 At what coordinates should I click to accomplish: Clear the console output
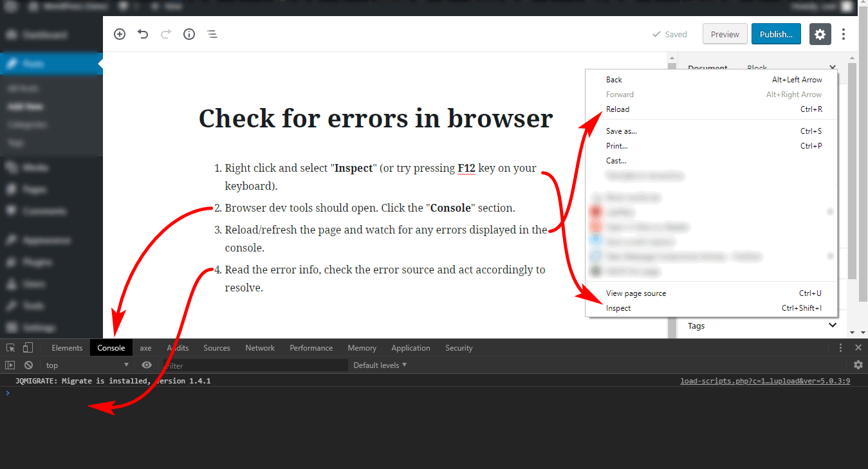28,365
